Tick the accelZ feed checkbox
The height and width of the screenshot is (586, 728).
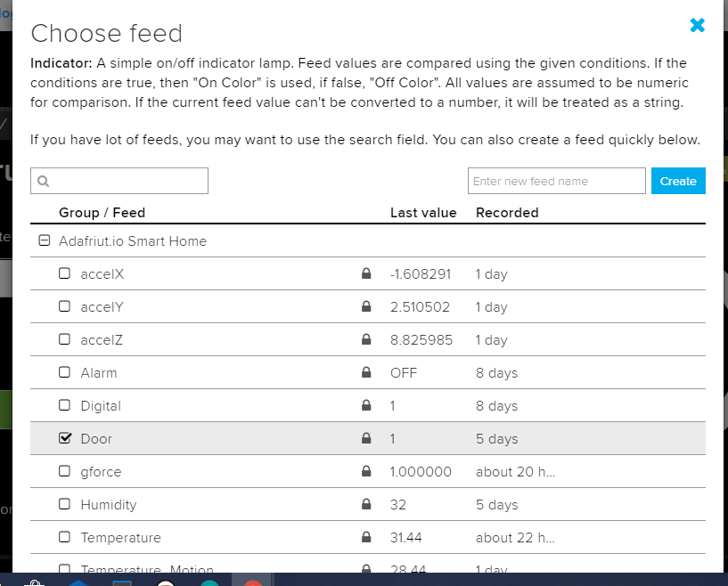[x=64, y=339]
